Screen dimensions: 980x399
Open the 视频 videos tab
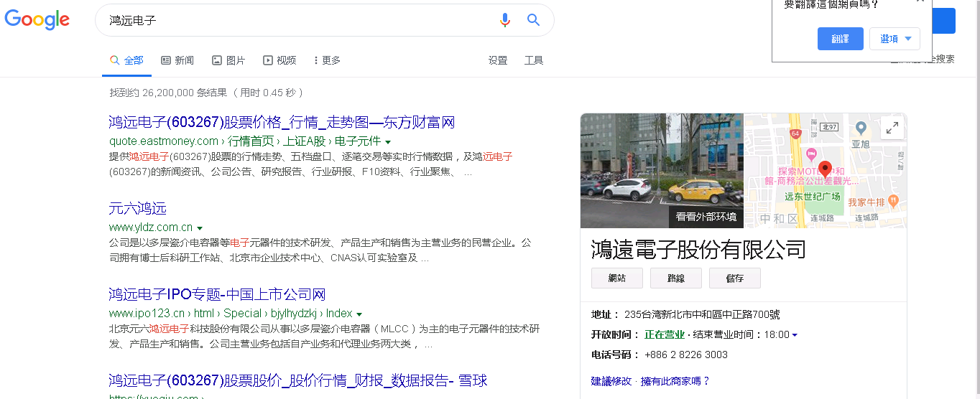[279, 60]
